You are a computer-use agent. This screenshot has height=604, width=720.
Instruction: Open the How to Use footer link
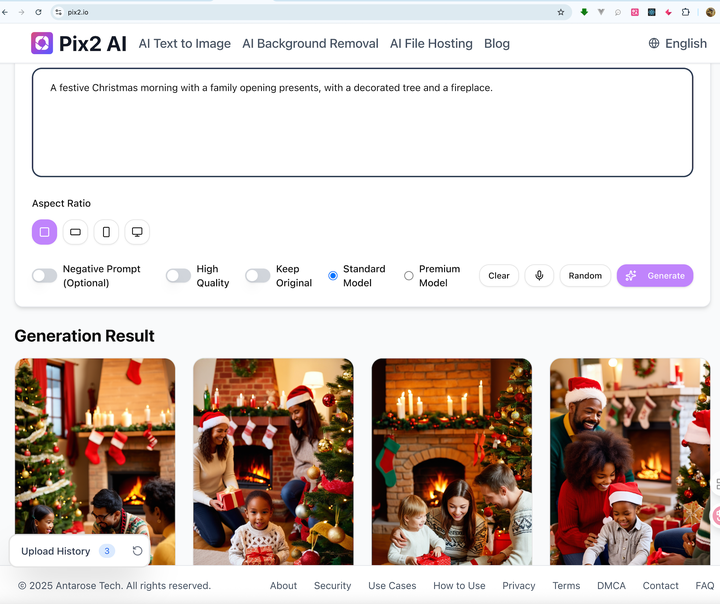459,586
